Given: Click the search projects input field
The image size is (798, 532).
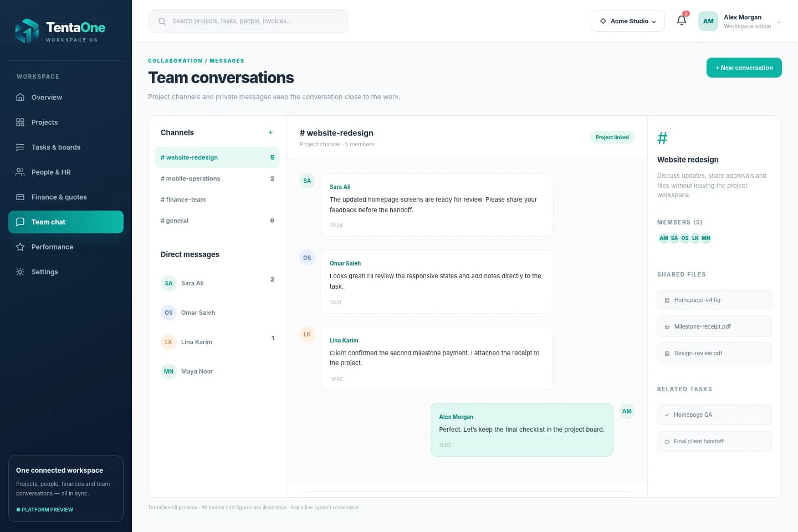Looking at the screenshot, I should point(248,22).
